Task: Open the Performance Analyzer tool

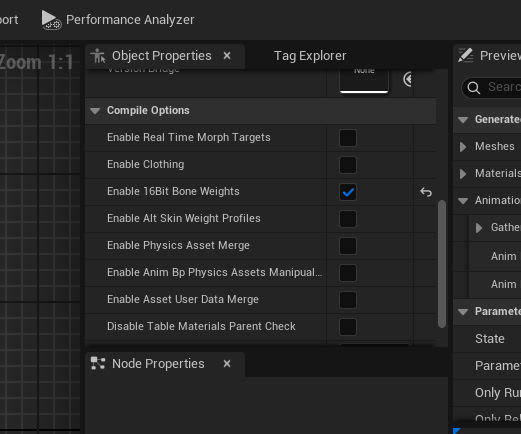Action: pyautogui.click(x=118, y=20)
